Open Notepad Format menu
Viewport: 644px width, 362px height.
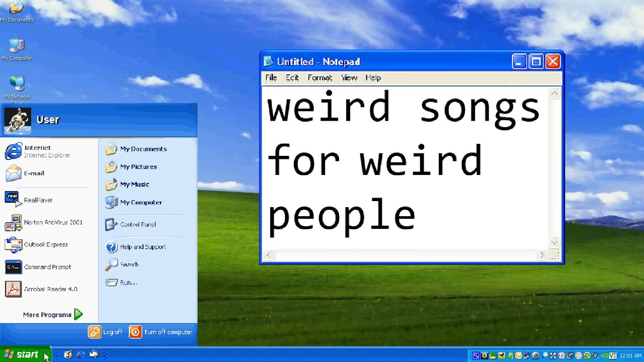click(320, 77)
